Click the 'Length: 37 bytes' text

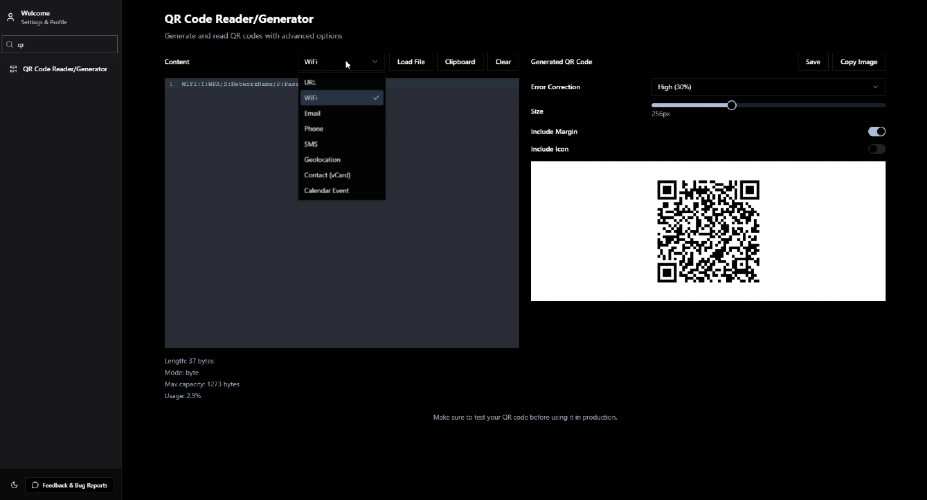click(189, 361)
